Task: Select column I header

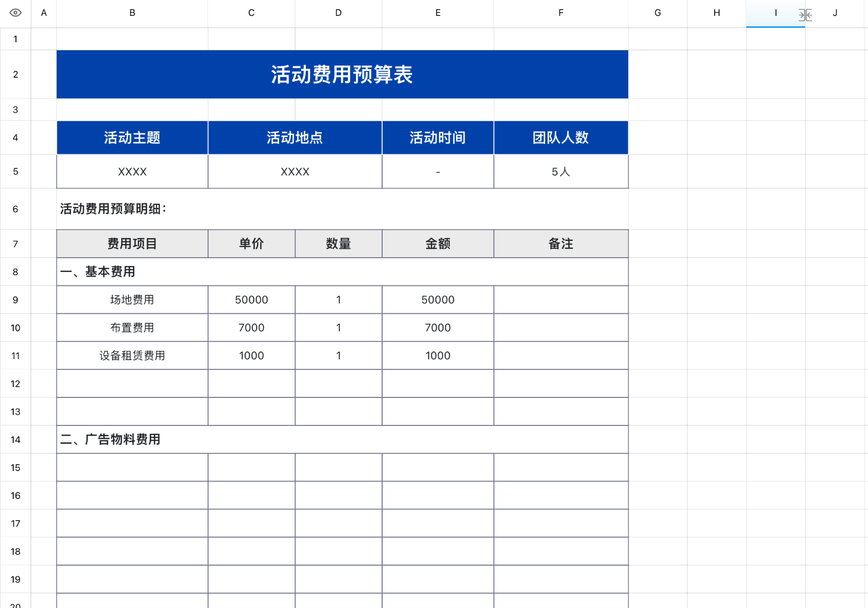Action: (776, 13)
